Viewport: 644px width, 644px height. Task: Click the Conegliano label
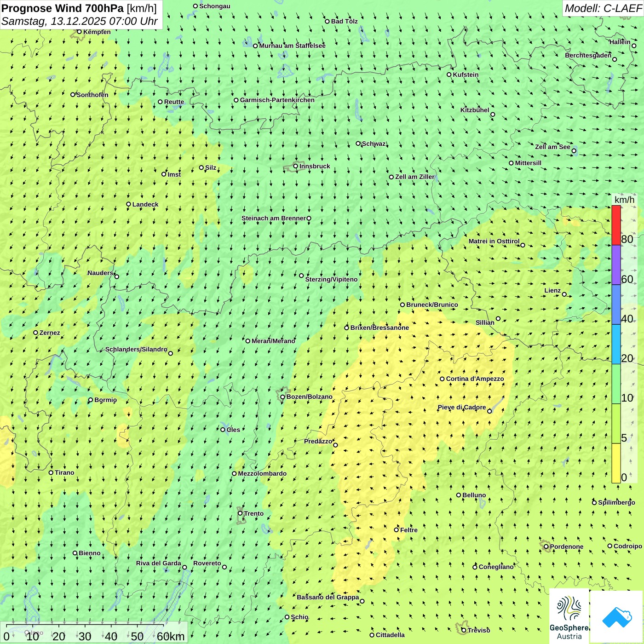tap(496, 567)
